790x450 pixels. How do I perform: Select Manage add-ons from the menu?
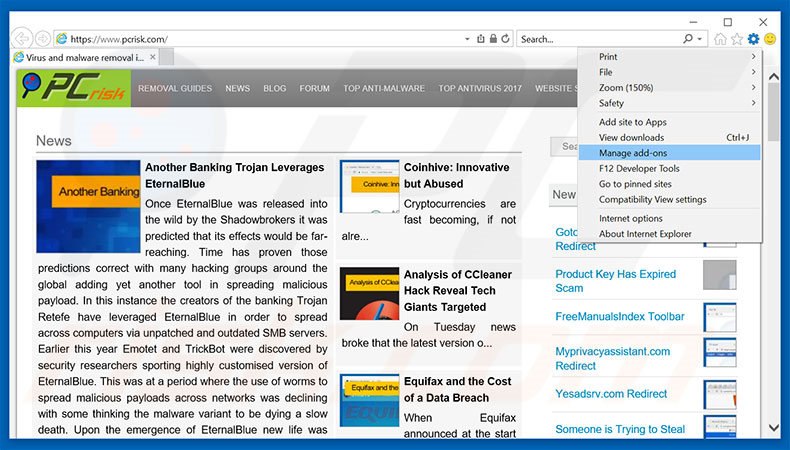point(670,153)
